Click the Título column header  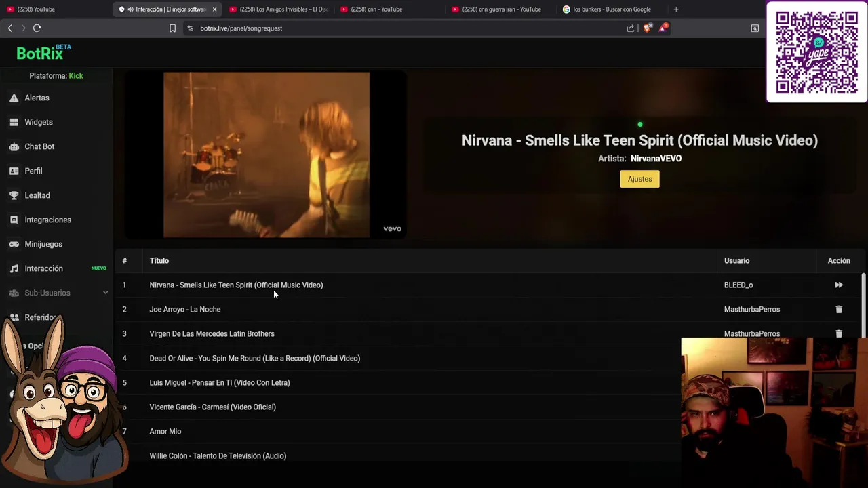tap(159, 261)
